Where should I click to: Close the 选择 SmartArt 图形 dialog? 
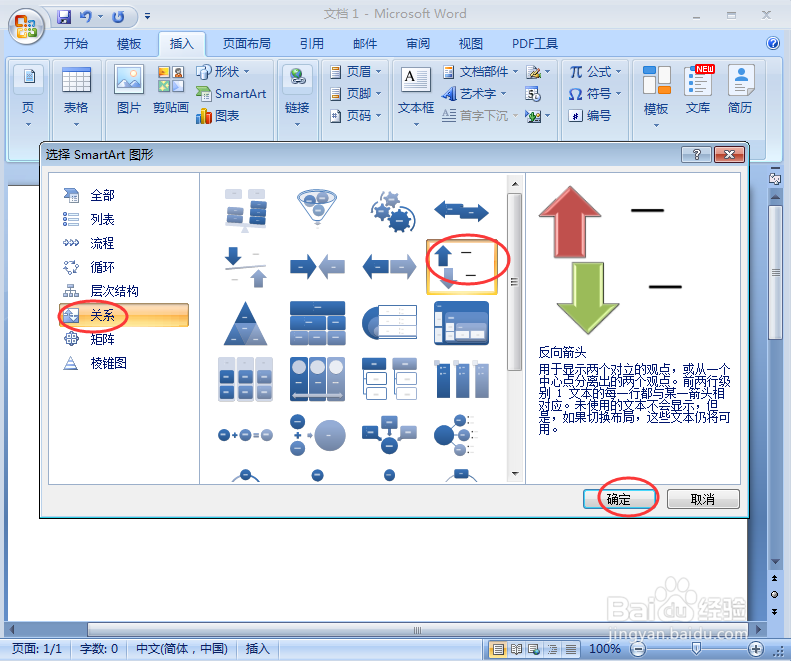(729, 154)
